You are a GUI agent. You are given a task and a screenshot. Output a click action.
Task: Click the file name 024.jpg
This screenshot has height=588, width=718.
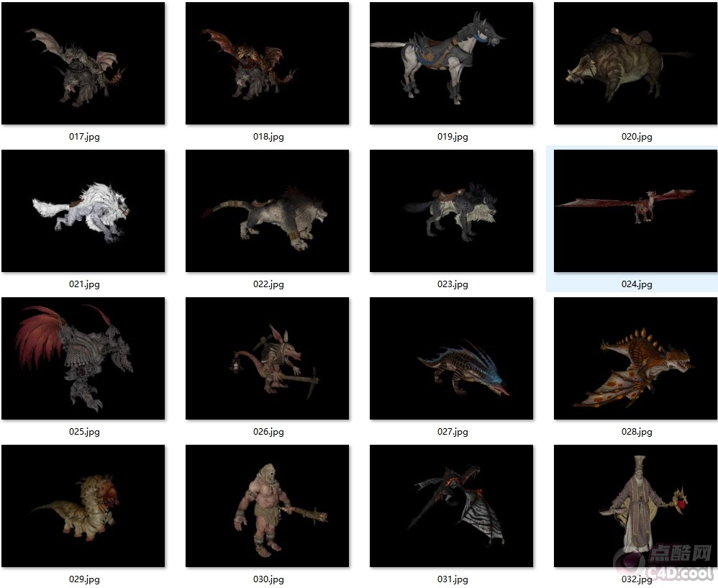coord(637,284)
